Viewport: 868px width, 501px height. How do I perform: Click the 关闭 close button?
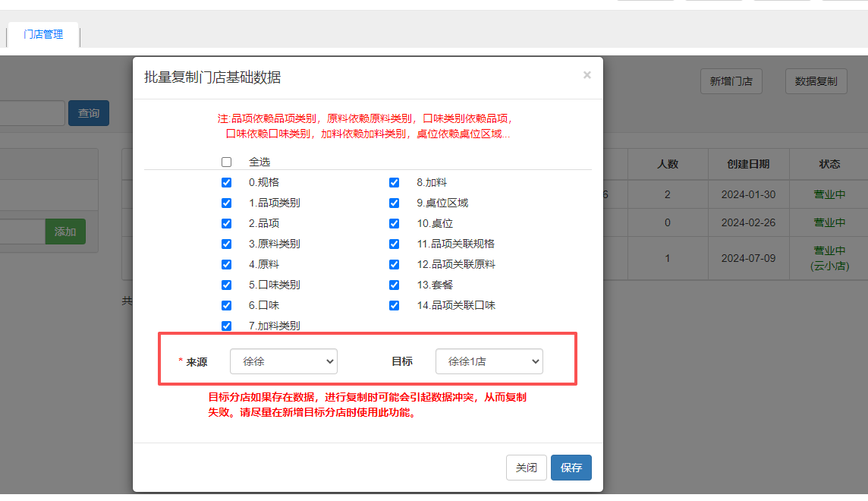pyautogui.click(x=526, y=468)
